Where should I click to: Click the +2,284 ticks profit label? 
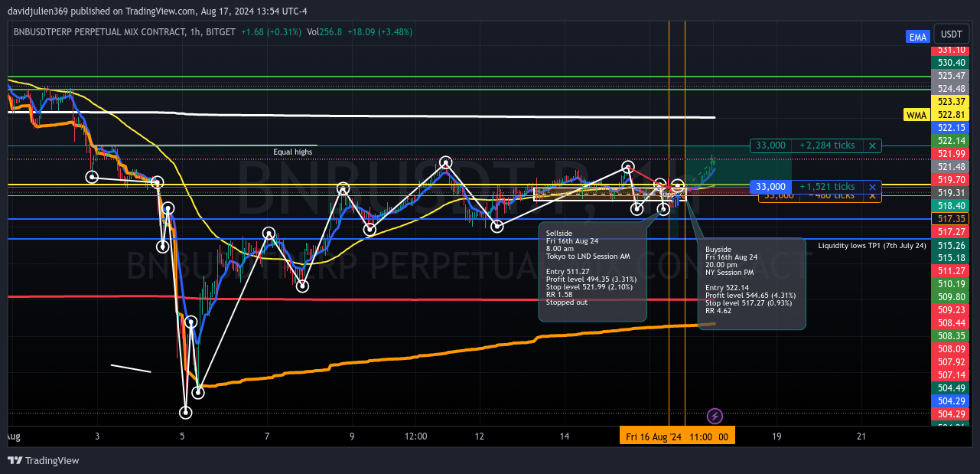click(828, 145)
